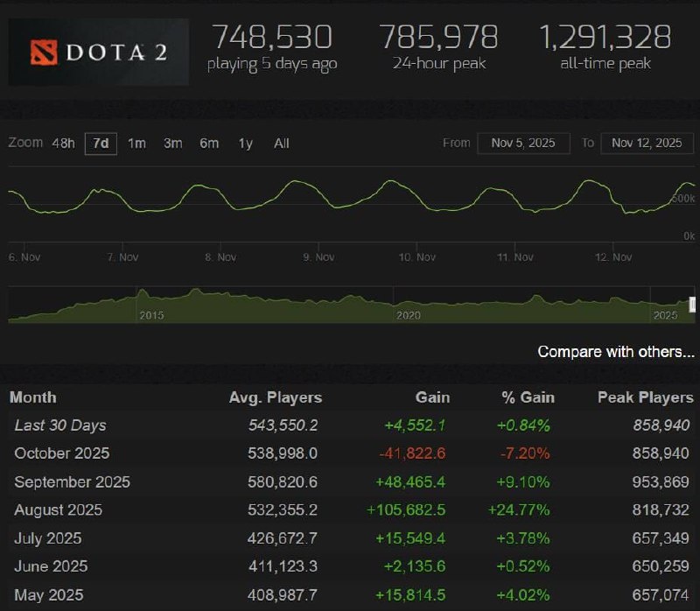Click the May 2025 row label
700x611 pixels.
click(49, 595)
